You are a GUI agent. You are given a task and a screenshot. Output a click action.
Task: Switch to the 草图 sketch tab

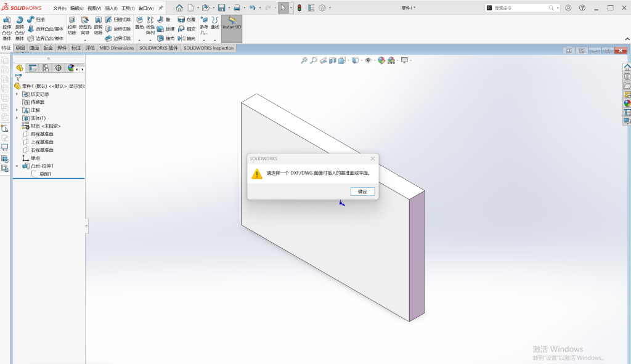(x=20, y=48)
